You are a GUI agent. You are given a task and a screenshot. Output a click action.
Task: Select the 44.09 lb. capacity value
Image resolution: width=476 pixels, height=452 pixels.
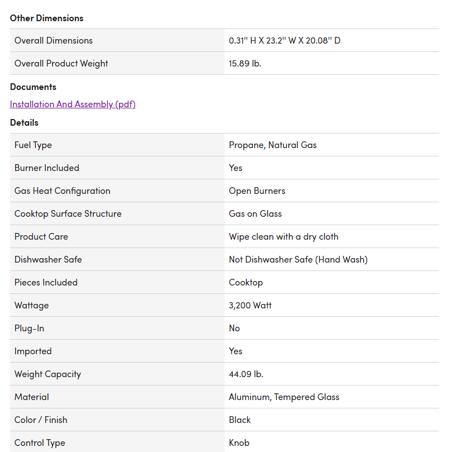click(246, 374)
